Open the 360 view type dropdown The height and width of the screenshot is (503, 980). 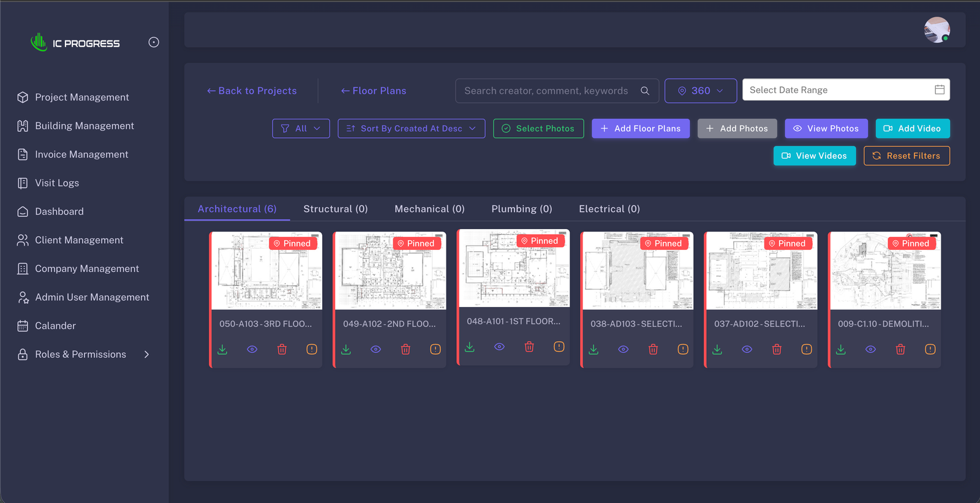[701, 91]
